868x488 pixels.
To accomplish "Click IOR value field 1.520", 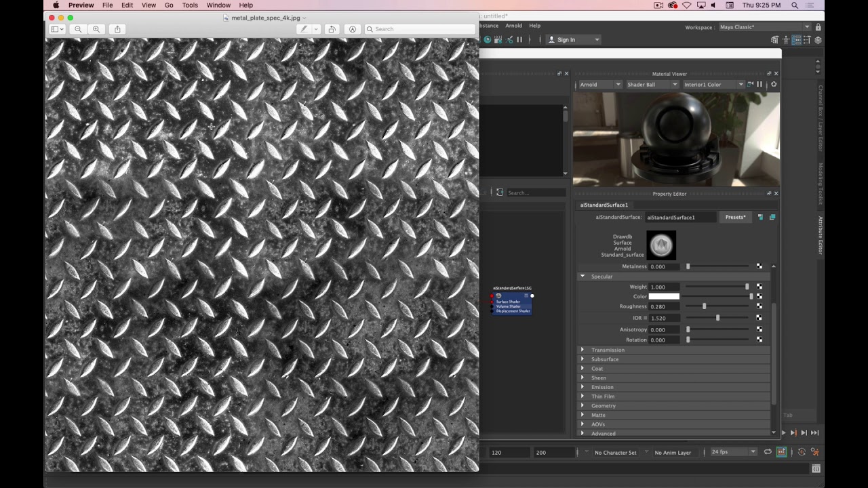I will point(665,318).
